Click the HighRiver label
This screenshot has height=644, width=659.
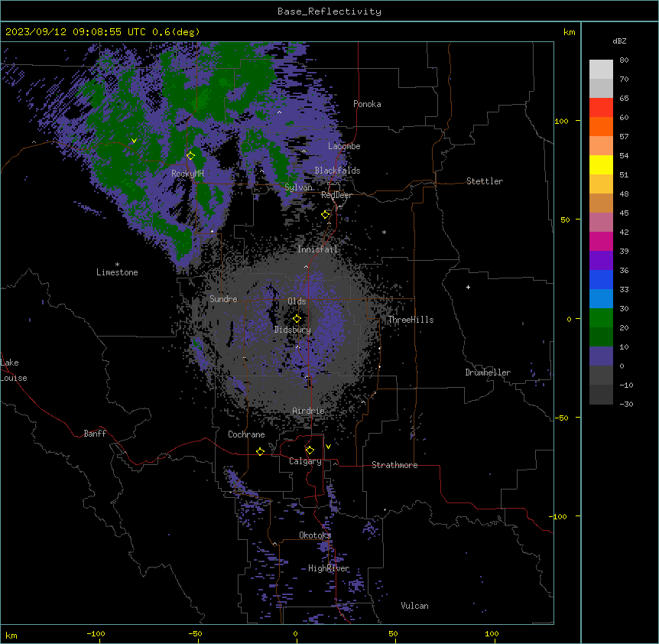(x=329, y=568)
